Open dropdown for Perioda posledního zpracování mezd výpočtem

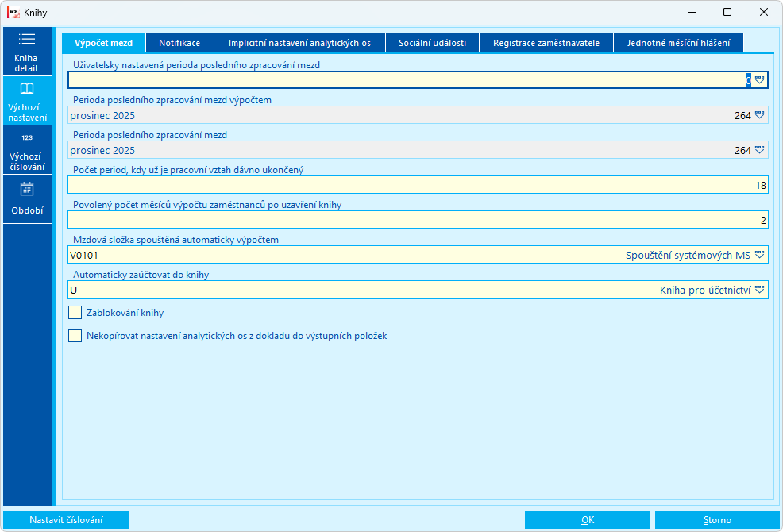pyautogui.click(x=759, y=115)
